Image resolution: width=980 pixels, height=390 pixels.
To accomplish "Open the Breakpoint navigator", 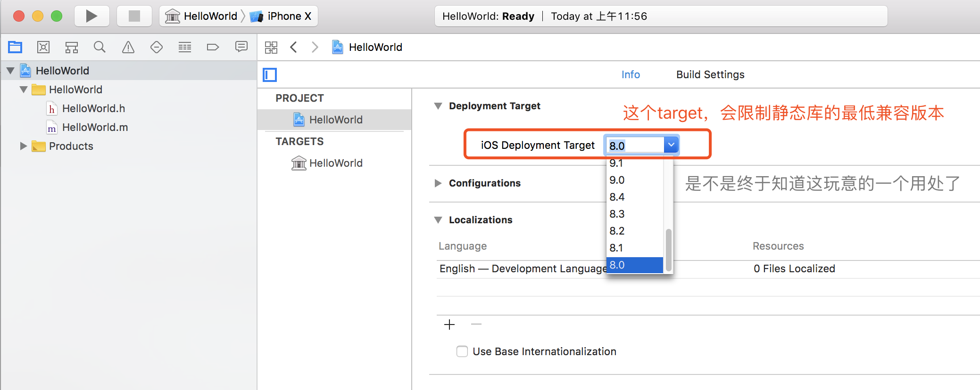I will pyautogui.click(x=213, y=47).
